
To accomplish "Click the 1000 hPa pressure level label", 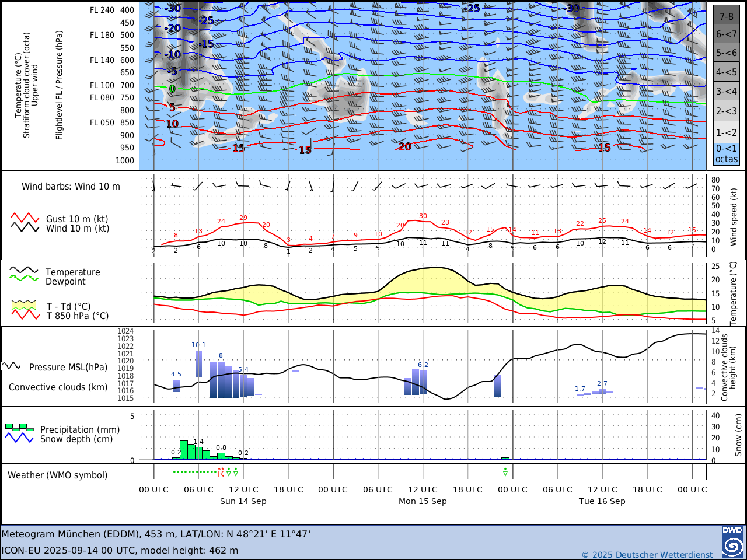I will [x=125, y=160].
